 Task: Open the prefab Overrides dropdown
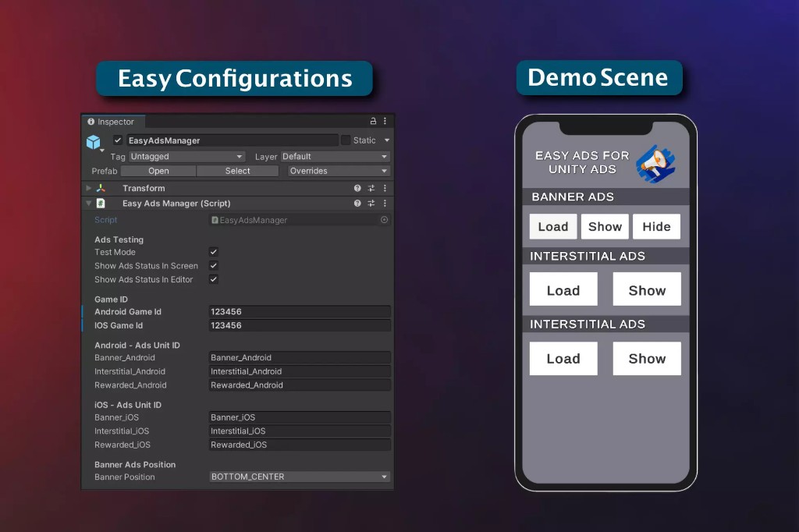click(x=339, y=171)
